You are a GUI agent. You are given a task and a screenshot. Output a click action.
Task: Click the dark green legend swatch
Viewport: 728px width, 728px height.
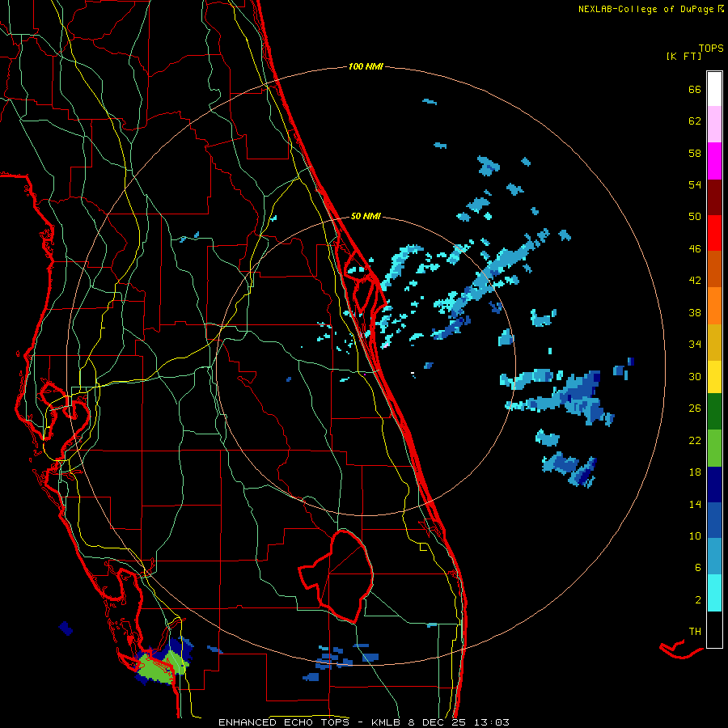714,412
